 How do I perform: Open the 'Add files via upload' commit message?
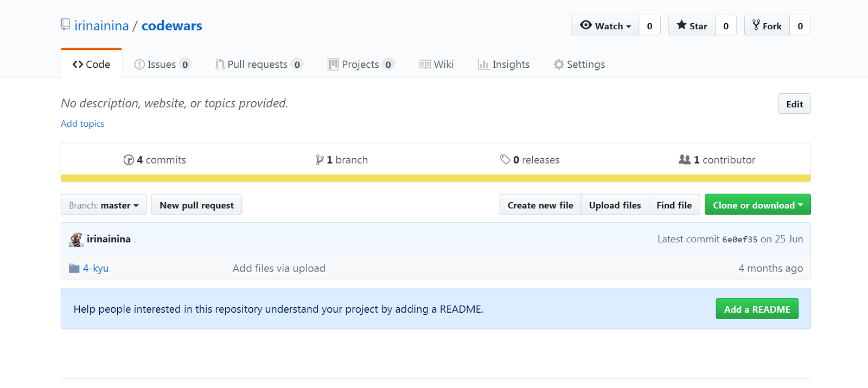(x=279, y=268)
